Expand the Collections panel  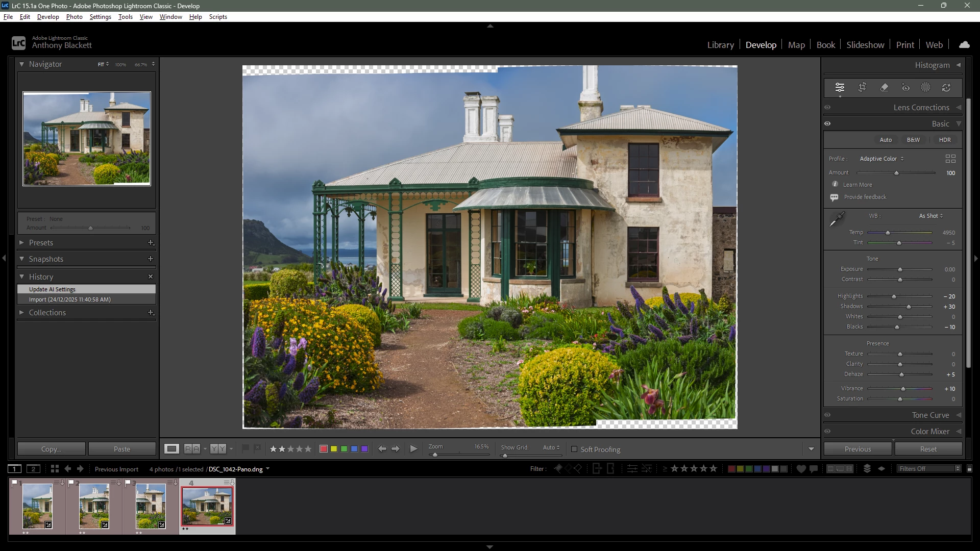(x=22, y=313)
